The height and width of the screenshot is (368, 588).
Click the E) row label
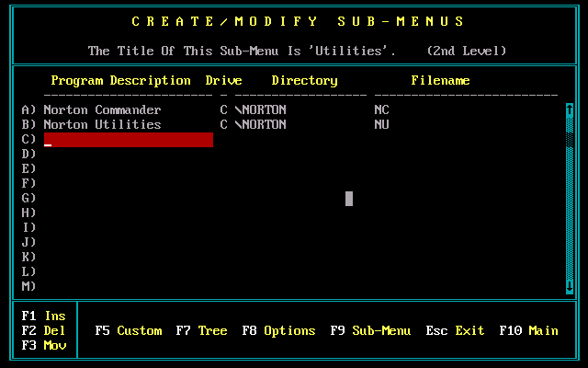point(28,168)
